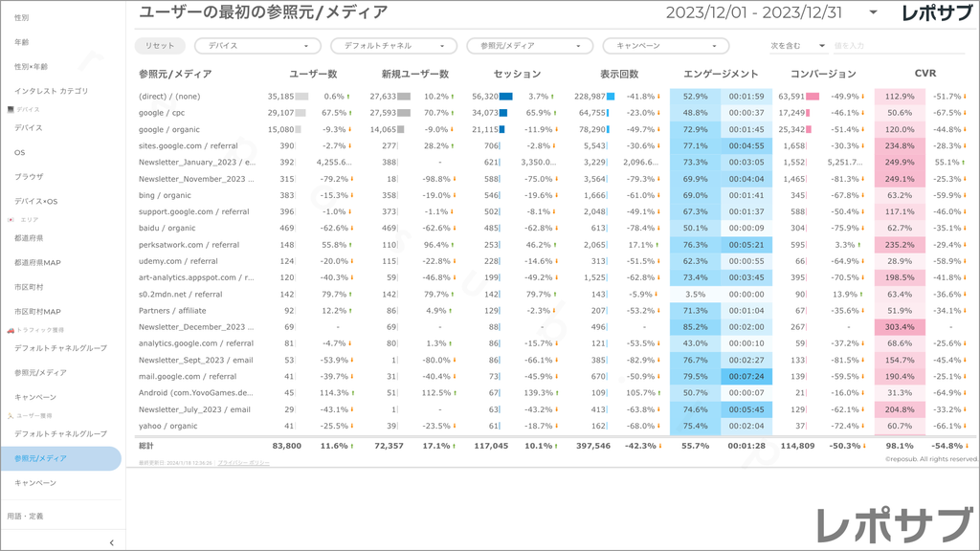Go to the インタレスト カテゴリ page

click(52, 91)
